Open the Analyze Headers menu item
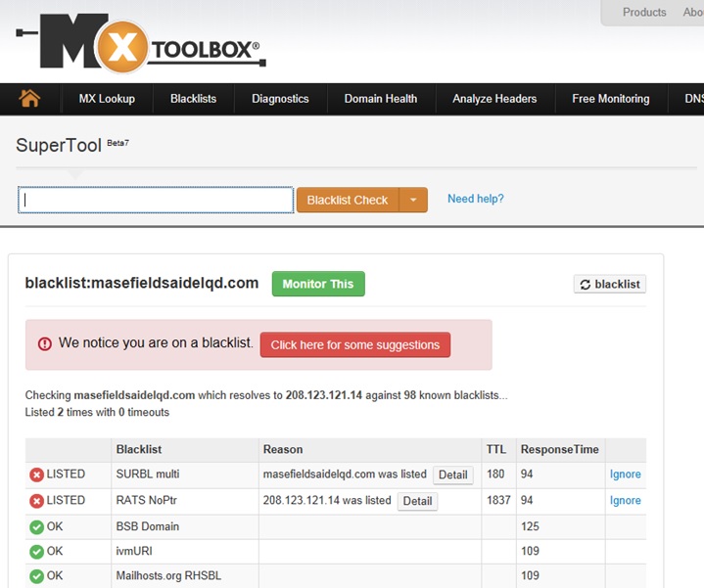Screen dimensions: 704x588 click(x=494, y=99)
